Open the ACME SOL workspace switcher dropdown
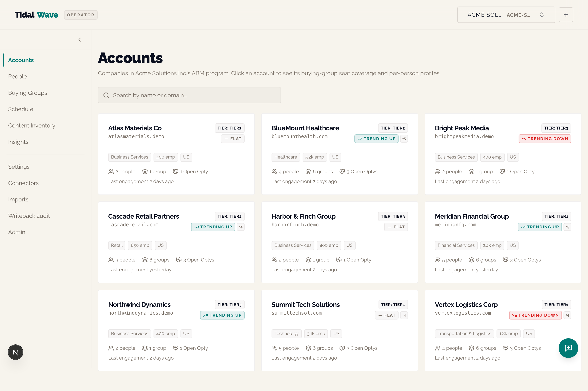 click(x=506, y=15)
